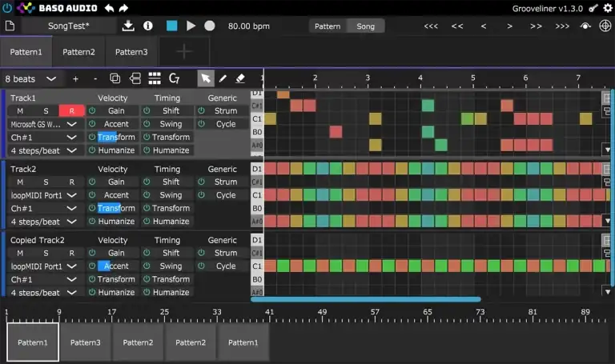
Task: Open the 8 beats length dropdown
Action: pyautogui.click(x=30, y=79)
